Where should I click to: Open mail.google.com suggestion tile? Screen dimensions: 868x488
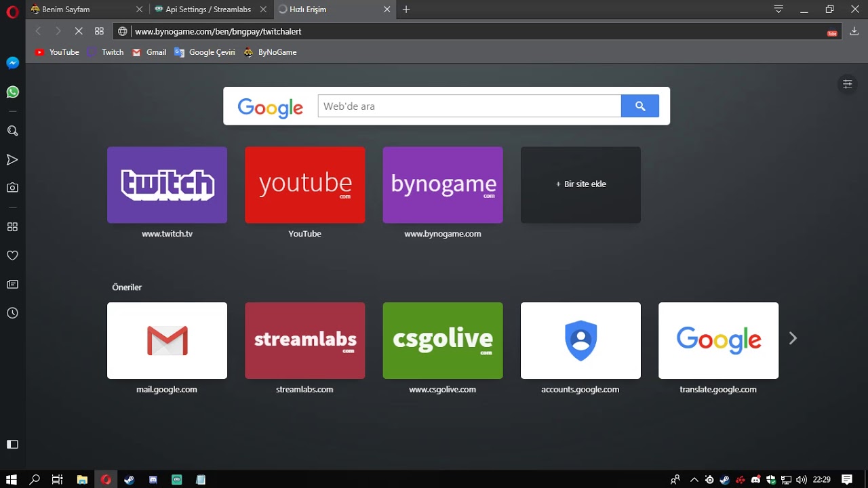(x=167, y=340)
